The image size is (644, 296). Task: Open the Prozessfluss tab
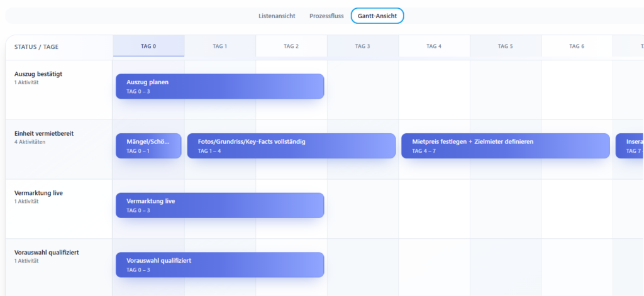pyautogui.click(x=326, y=16)
